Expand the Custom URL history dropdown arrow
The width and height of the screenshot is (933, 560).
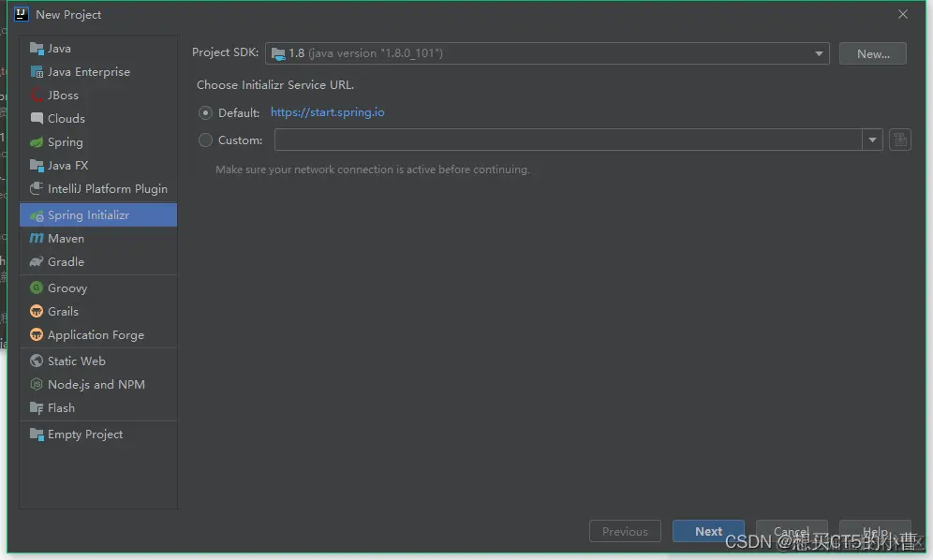pos(872,140)
